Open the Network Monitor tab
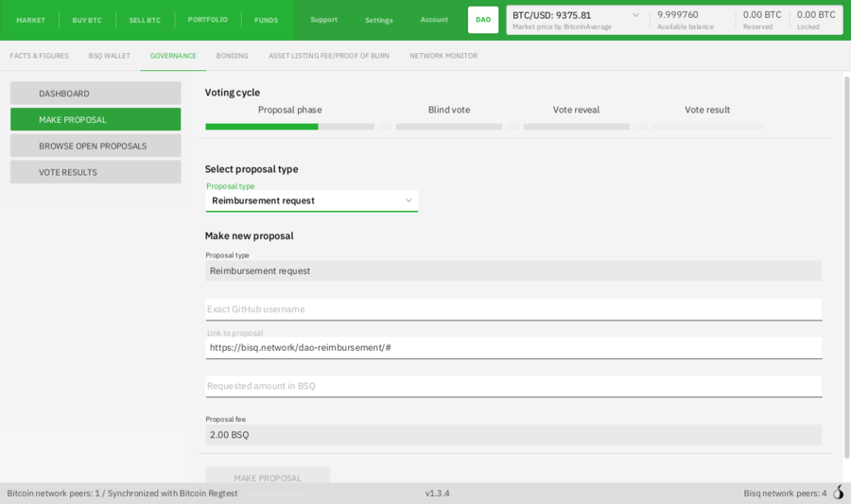This screenshot has width=851, height=504. [443, 56]
